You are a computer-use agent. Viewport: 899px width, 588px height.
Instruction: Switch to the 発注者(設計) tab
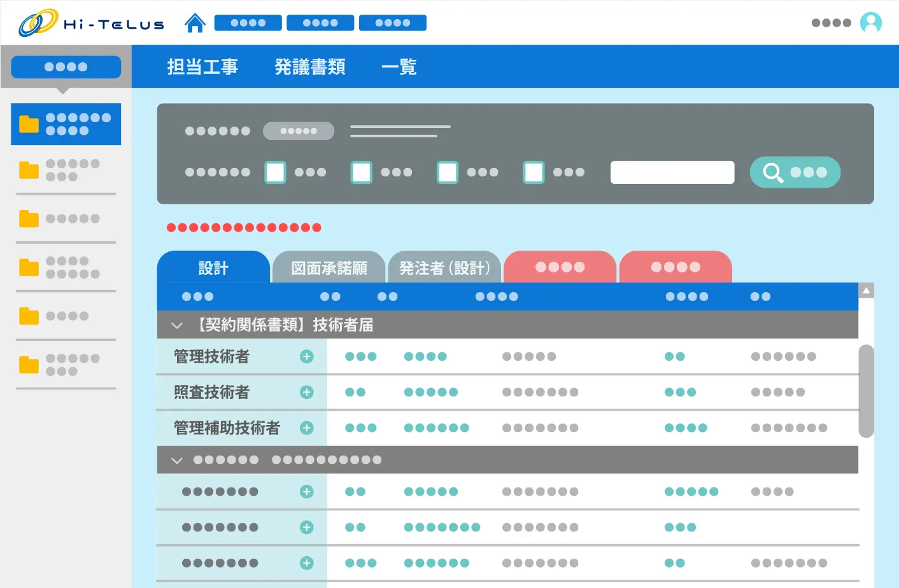[x=444, y=267]
